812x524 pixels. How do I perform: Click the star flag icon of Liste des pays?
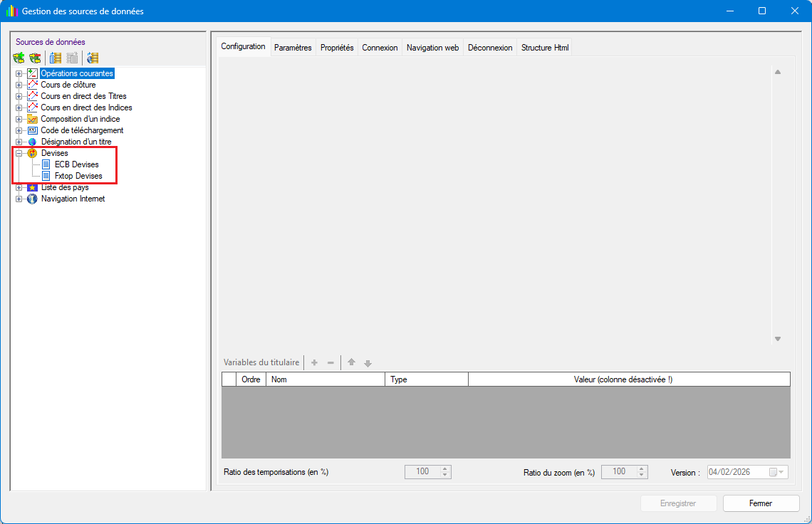32,187
